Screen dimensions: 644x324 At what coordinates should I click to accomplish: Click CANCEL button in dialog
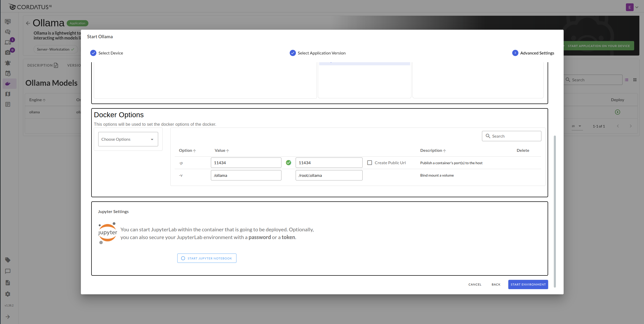(x=475, y=285)
